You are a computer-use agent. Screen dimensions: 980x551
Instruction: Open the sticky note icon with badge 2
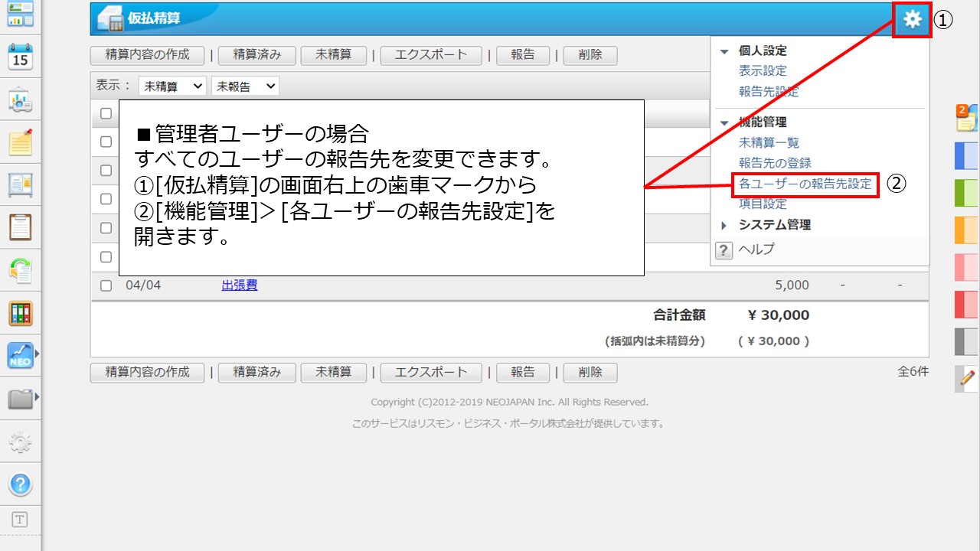(966, 118)
